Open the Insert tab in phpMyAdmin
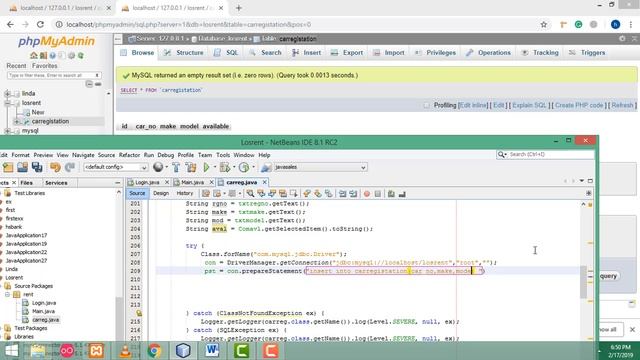Image resolution: width=640 pixels, height=360 pixels. 307,53
